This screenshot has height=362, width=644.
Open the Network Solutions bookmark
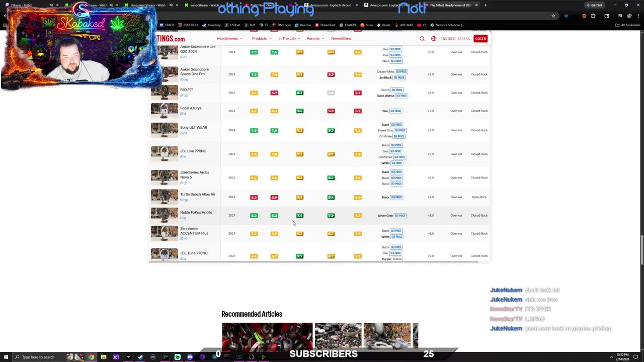(x=447, y=25)
